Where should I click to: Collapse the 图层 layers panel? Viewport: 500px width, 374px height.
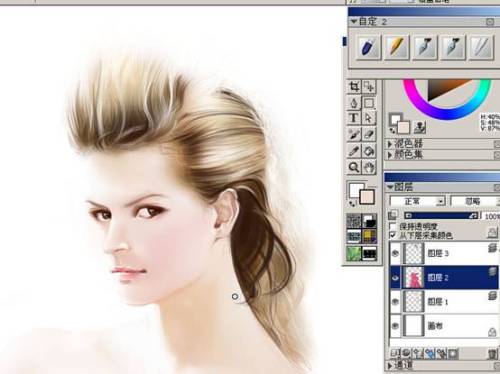pyautogui.click(x=390, y=187)
